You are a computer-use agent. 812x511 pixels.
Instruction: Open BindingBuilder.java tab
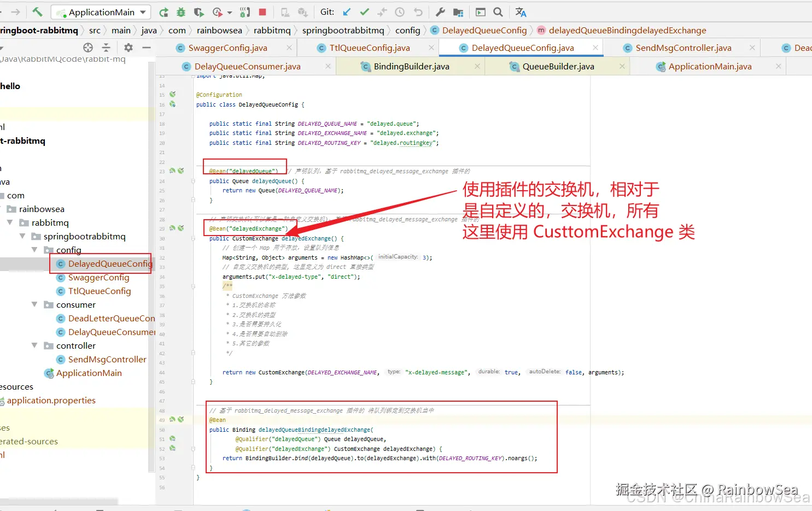[411, 67]
